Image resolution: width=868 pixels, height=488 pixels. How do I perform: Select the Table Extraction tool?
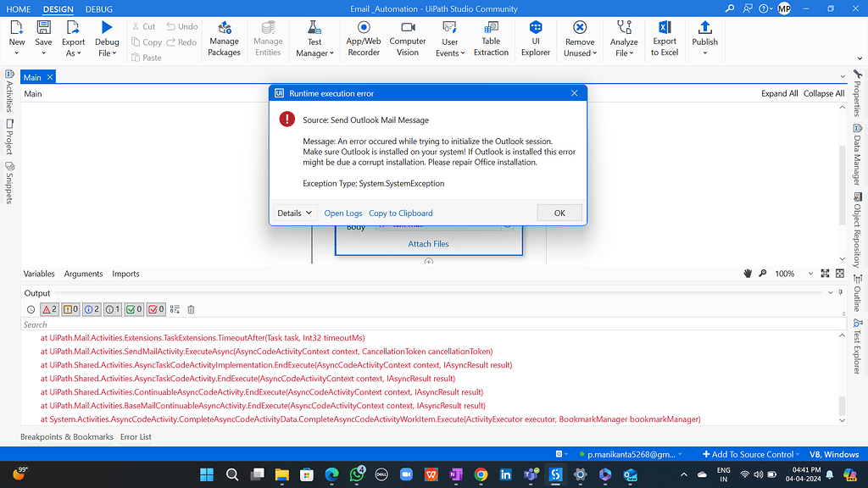[491, 38]
